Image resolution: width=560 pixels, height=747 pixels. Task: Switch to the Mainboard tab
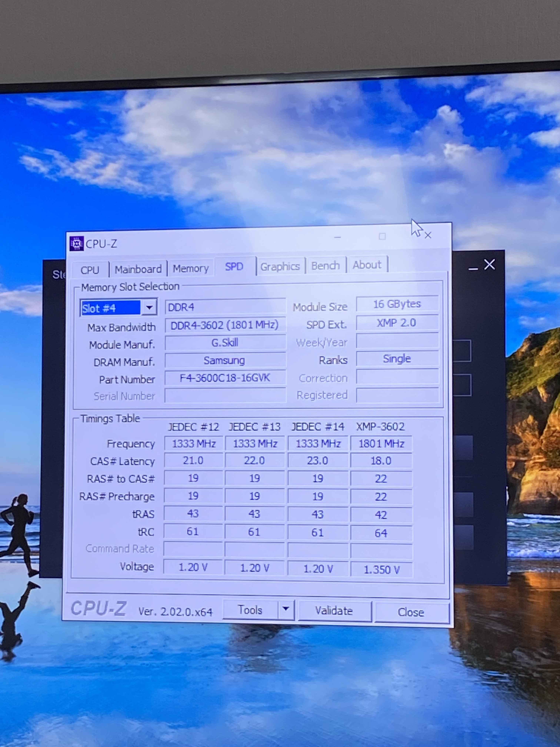tap(138, 269)
